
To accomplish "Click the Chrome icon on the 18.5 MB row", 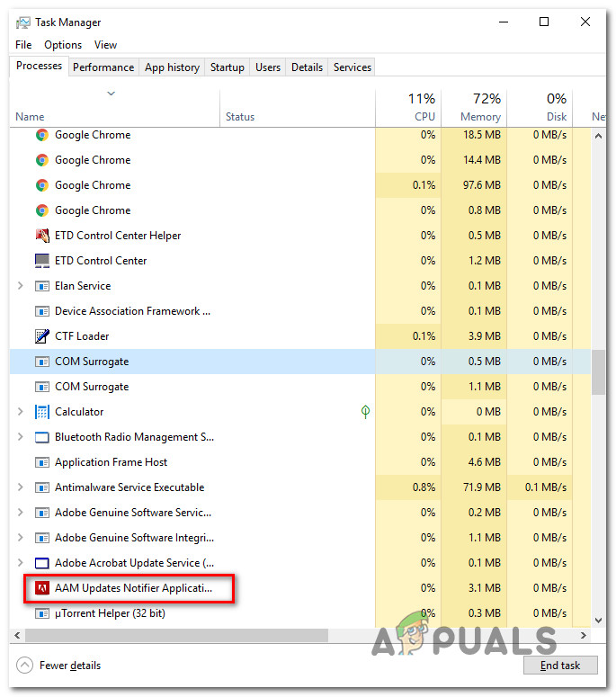I will [42, 135].
